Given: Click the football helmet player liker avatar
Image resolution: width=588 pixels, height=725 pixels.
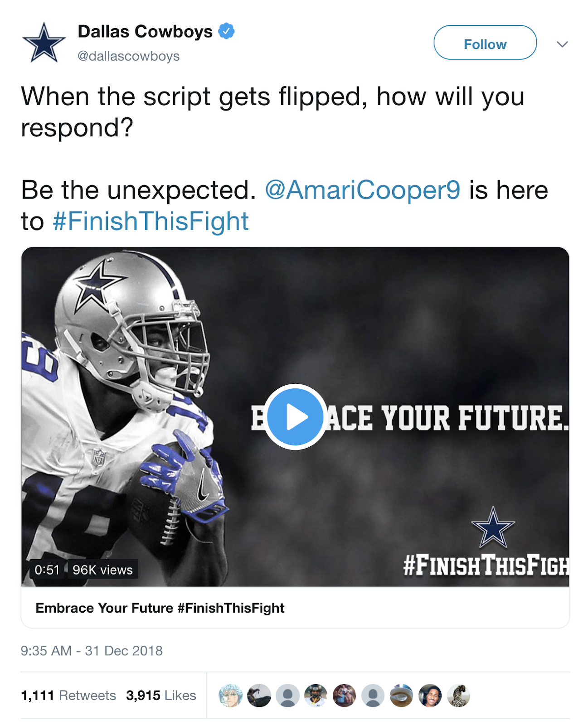Looking at the screenshot, I should click(316, 696).
